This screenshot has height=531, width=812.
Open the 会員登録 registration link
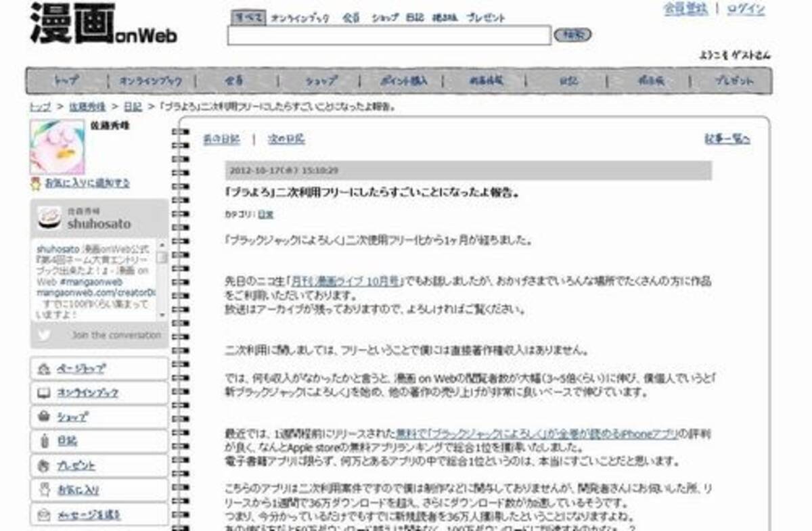[685, 9]
